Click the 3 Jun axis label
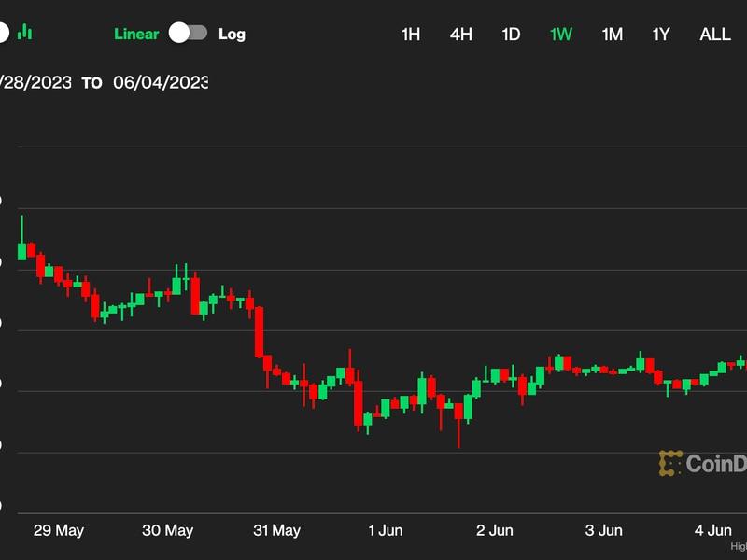The image size is (747, 560). (x=603, y=530)
